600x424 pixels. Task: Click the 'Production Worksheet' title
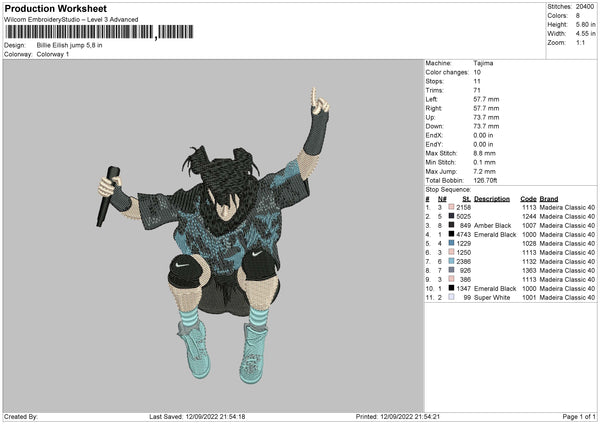(x=56, y=8)
